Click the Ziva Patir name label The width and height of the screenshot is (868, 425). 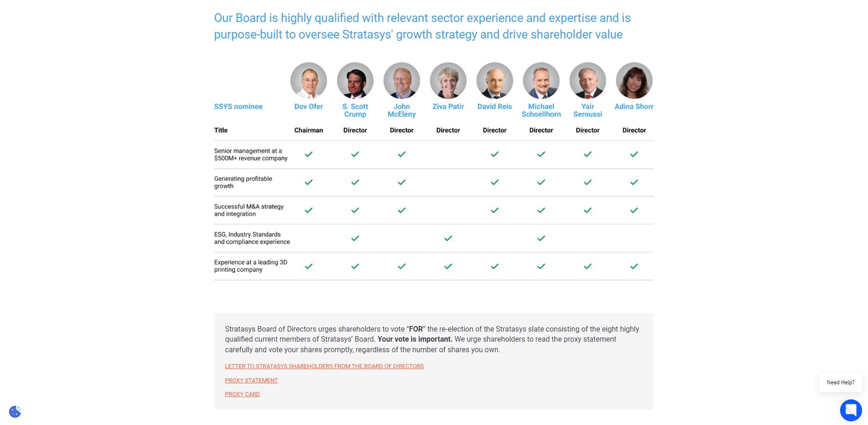coord(448,107)
